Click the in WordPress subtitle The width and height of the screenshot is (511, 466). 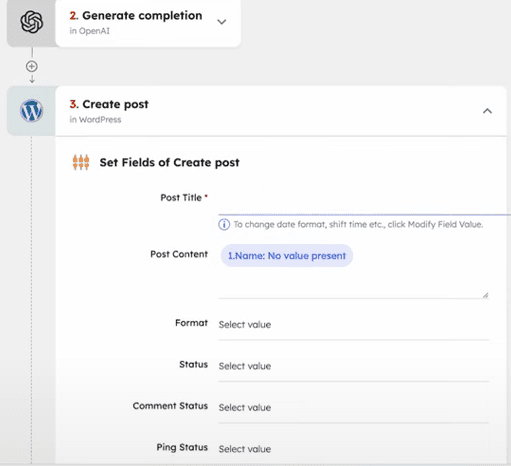(x=95, y=120)
